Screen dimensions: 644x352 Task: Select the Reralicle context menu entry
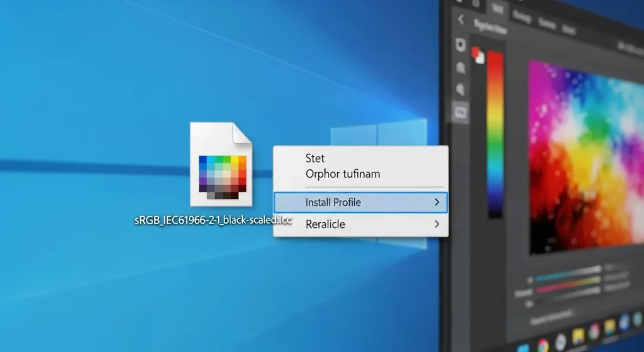click(x=360, y=224)
